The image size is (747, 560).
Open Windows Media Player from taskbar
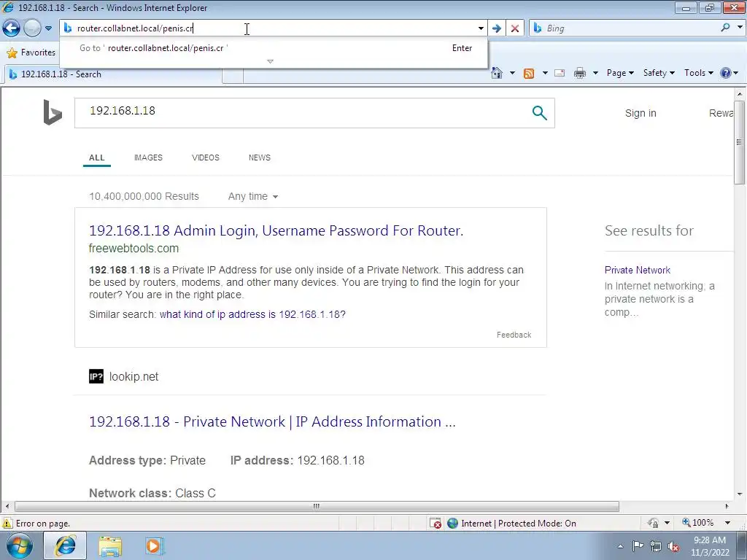[154, 546]
